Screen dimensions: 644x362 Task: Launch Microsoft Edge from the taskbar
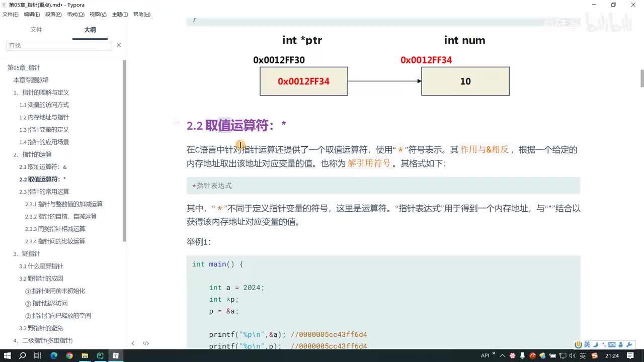click(x=54, y=355)
